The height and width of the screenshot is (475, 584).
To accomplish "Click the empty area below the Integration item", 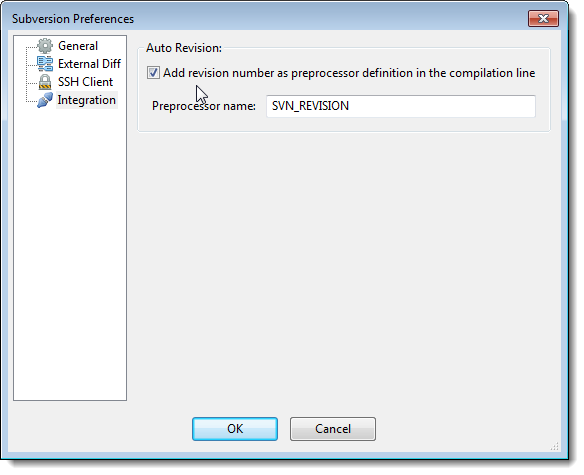I will pyautogui.click(x=70, y=253).
